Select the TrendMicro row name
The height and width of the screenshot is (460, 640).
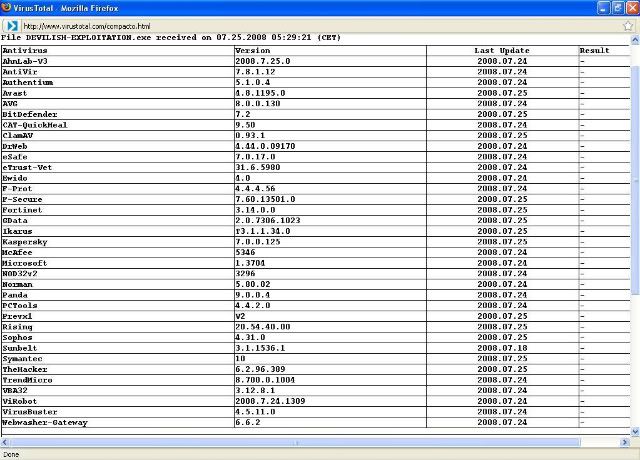tap(27, 380)
